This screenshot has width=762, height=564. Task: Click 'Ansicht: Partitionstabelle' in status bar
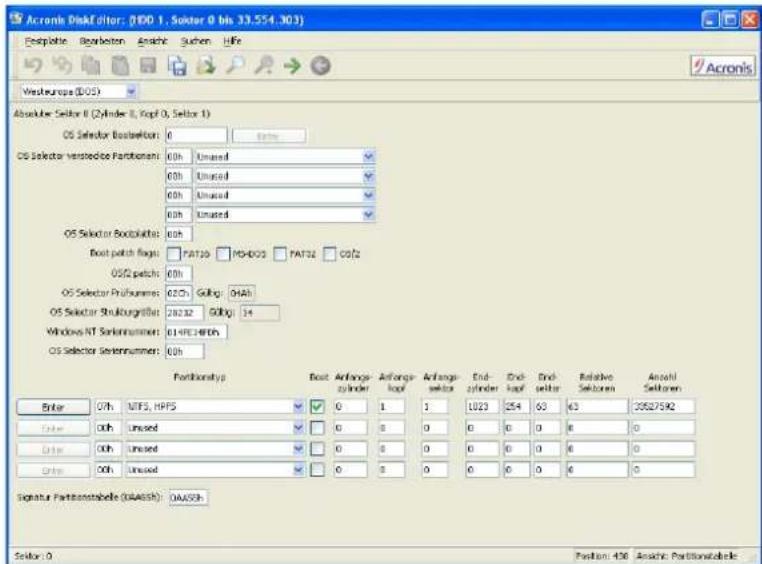click(x=687, y=556)
